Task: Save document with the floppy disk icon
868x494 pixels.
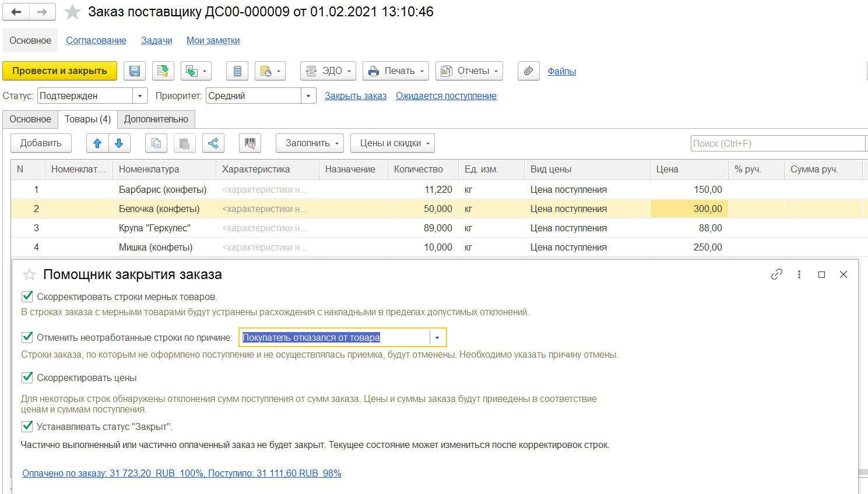Action: (135, 71)
